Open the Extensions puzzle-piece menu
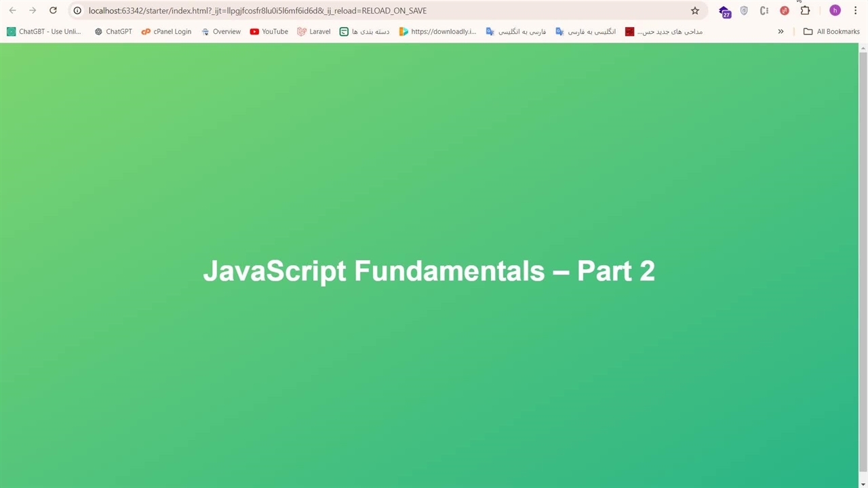The width and height of the screenshot is (868, 488). coord(805,10)
